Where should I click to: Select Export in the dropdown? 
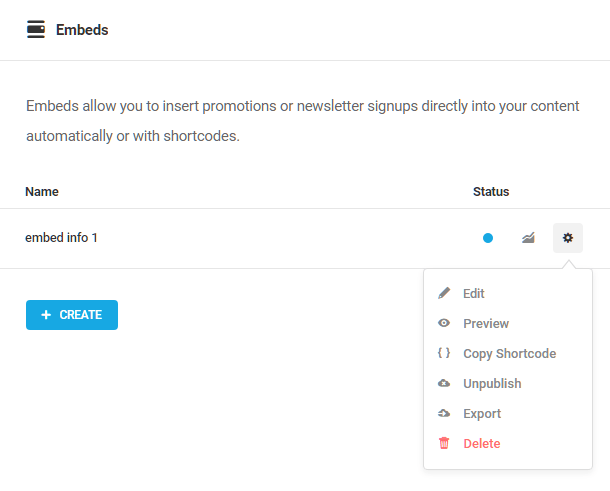482,413
